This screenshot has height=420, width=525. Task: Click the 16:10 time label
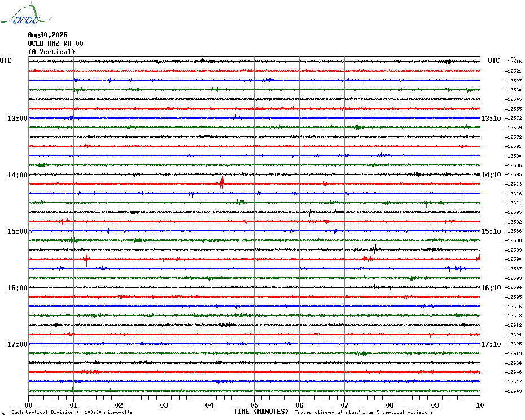point(491,288)
